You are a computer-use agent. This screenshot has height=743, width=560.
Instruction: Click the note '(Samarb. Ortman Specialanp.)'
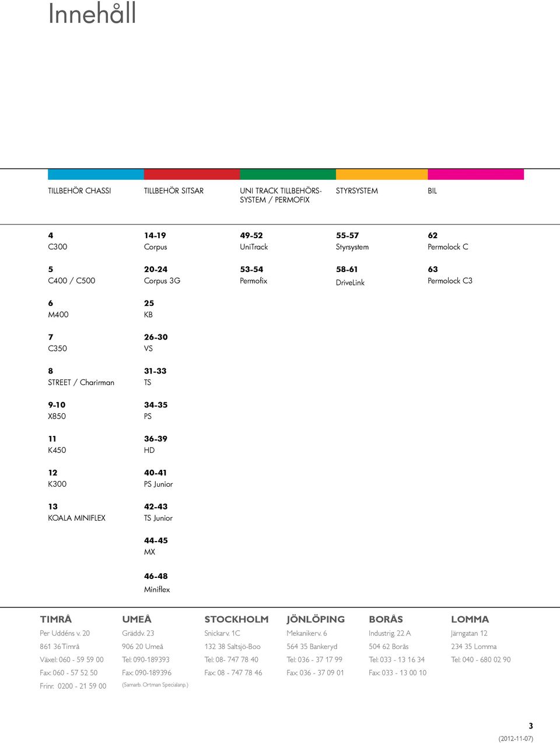point(155,685)
